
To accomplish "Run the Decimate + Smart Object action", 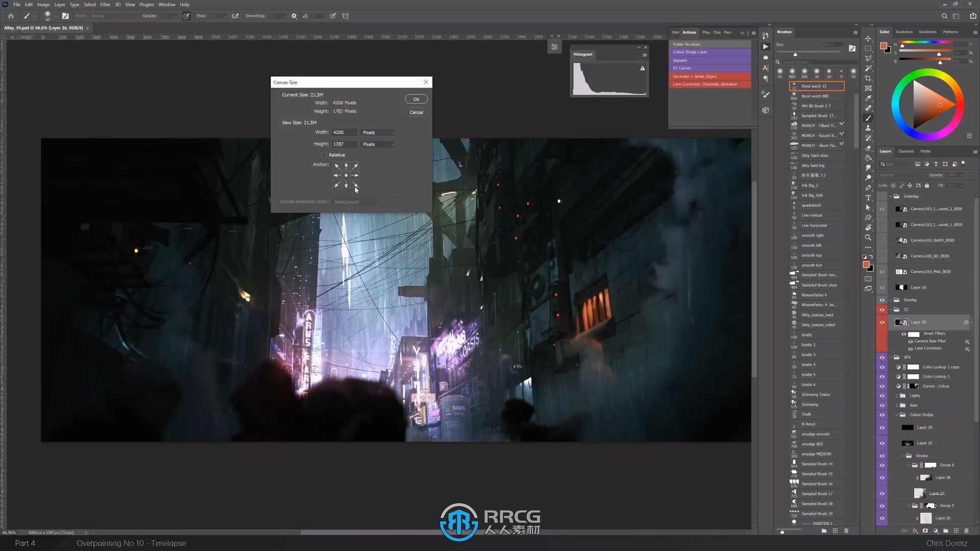I will point(710,76).
